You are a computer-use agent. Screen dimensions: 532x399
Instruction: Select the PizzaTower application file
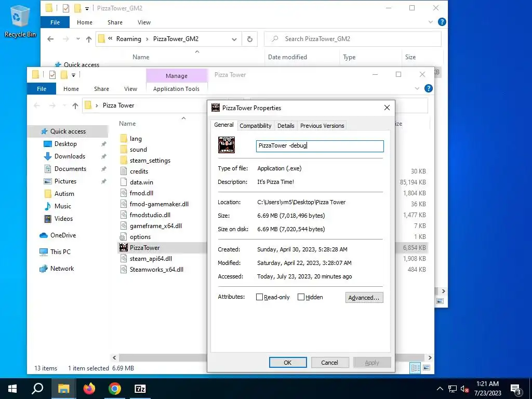tap(144, 248)
